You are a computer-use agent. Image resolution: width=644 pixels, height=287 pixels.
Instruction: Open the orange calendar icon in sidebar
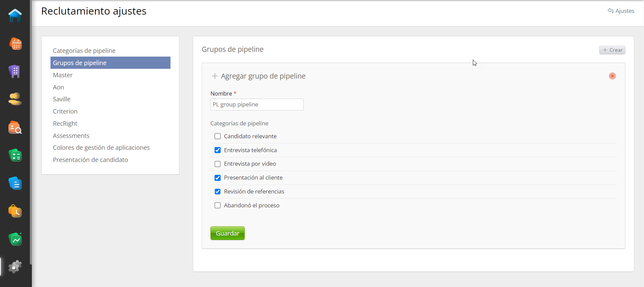pyautogui.click(x=15, y=44)
